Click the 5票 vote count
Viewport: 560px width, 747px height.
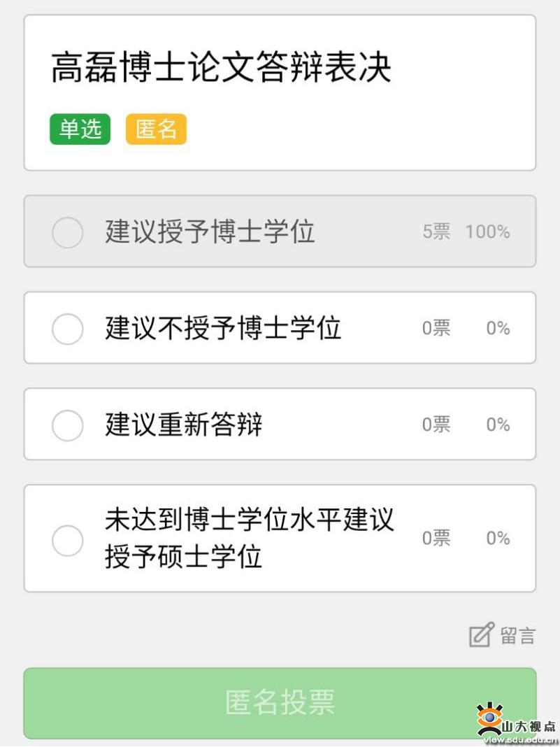coord(436,232)
